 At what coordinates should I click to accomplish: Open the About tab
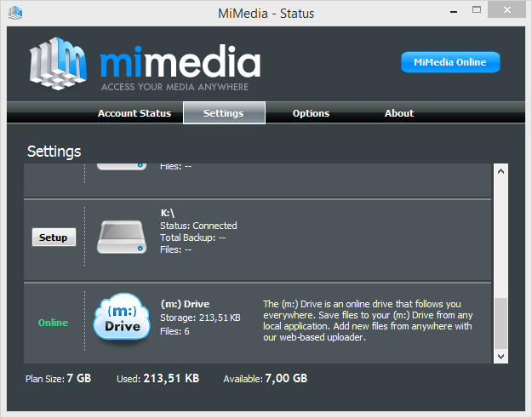pyautogui.click(x=399, y=113)
